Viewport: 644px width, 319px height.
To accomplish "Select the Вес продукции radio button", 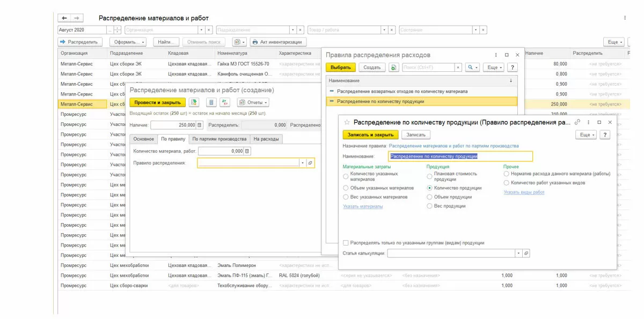I will click(429, 206).
